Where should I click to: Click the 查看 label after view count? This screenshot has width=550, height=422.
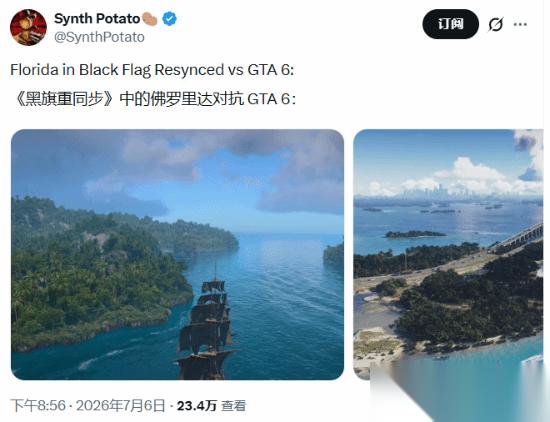pyautogui.click(x=234, y=406)
